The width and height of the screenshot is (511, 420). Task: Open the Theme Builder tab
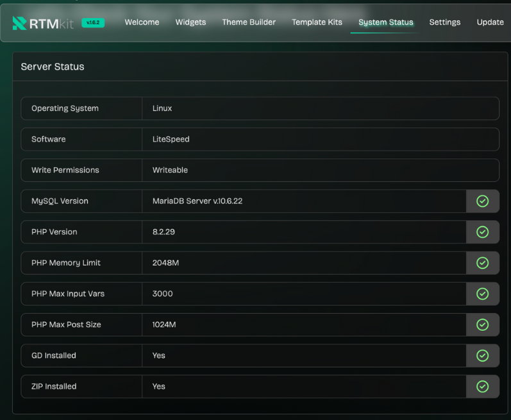[x=249, y=22]
